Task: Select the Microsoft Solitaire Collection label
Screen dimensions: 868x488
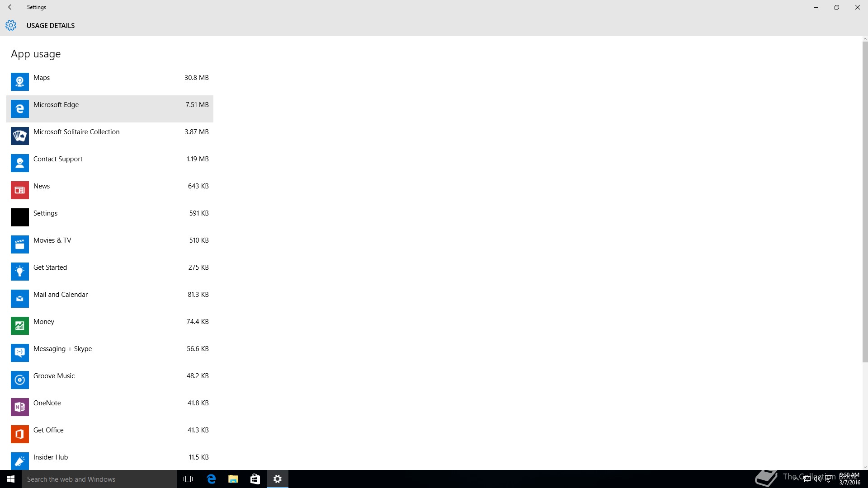Action: [76, 132]
